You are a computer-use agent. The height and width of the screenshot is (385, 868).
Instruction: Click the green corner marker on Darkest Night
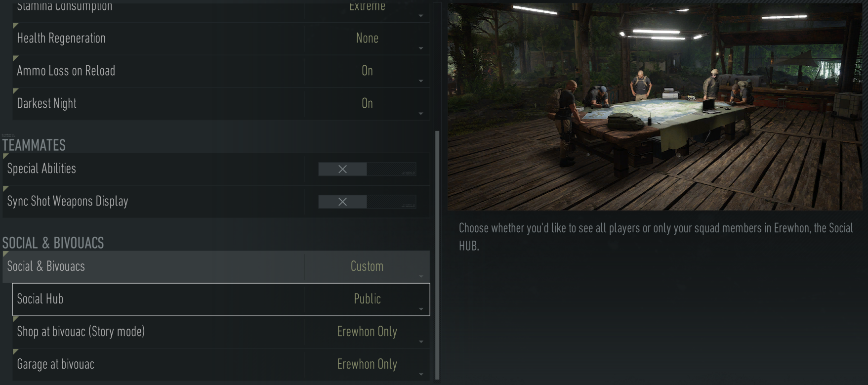[x=15, y=91]
